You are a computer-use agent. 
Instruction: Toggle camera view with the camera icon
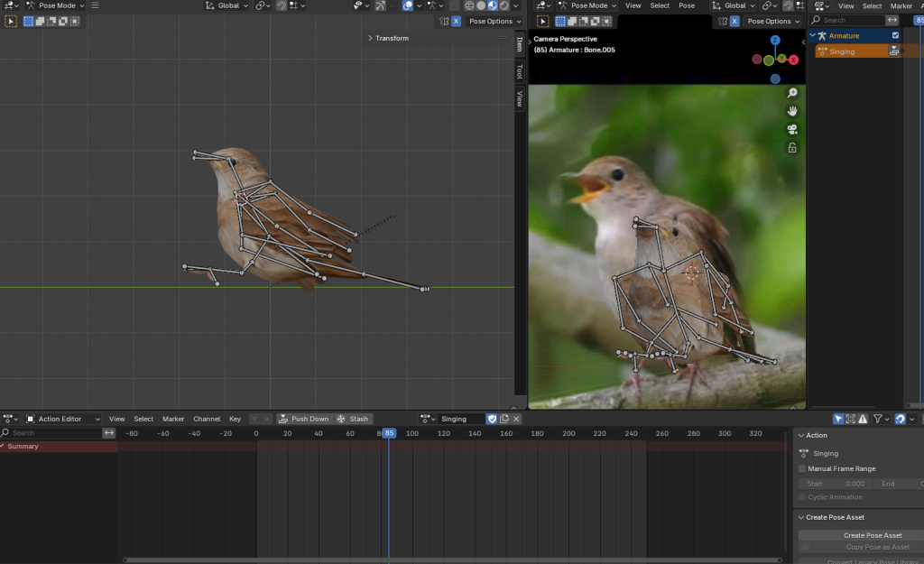pyautogui.click(x=792, y=129)
